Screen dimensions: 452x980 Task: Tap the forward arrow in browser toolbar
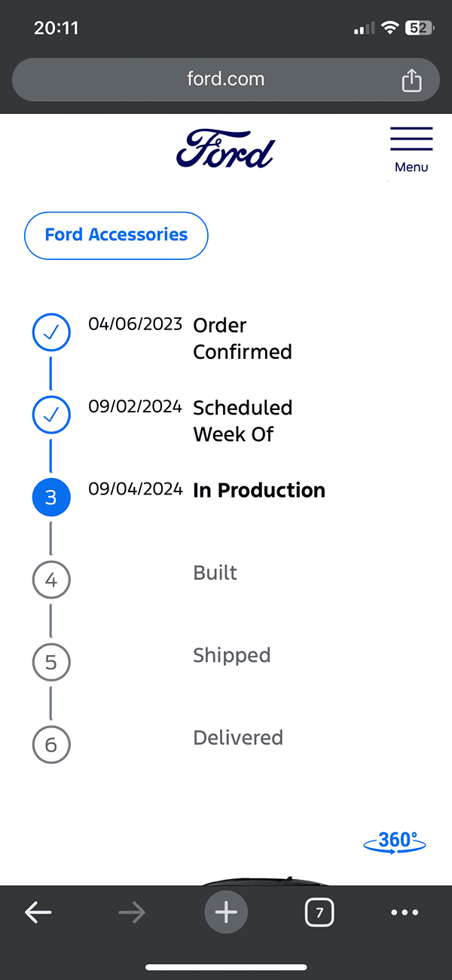point(132,913)
